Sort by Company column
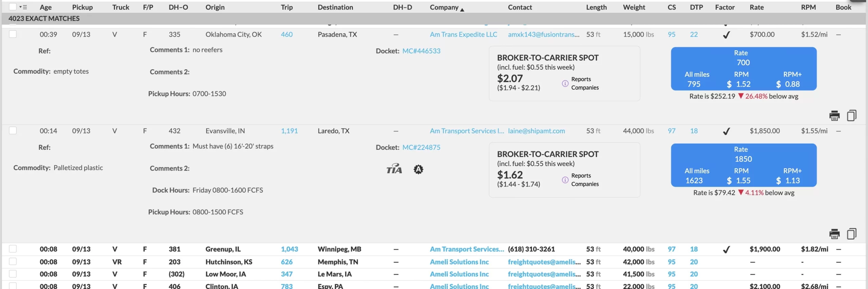 444,7
